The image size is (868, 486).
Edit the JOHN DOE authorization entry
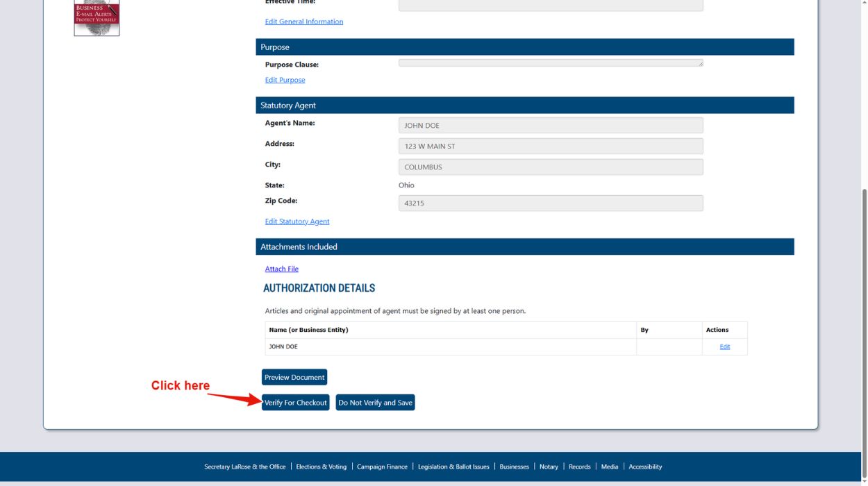(x=725, y=345)
